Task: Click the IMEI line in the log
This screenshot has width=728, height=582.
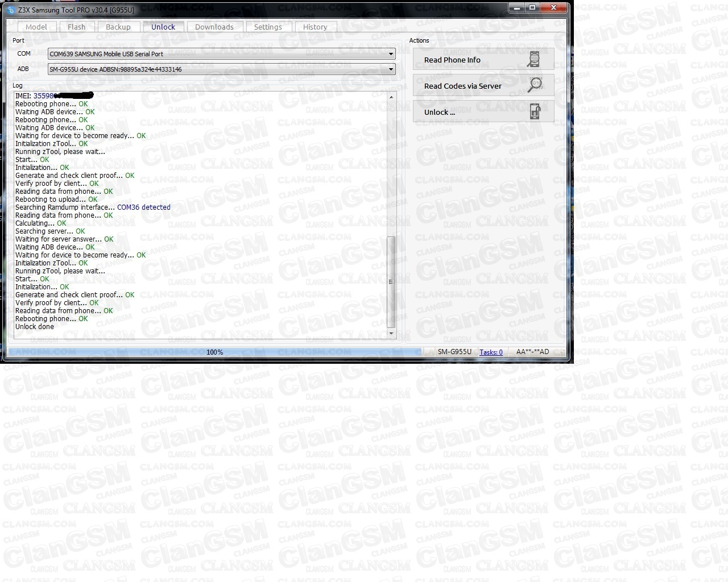Action: tap(54, 95)
